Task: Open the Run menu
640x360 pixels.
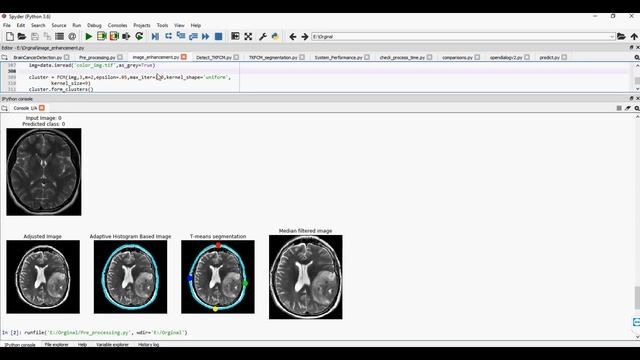Action: pos(77,25)
